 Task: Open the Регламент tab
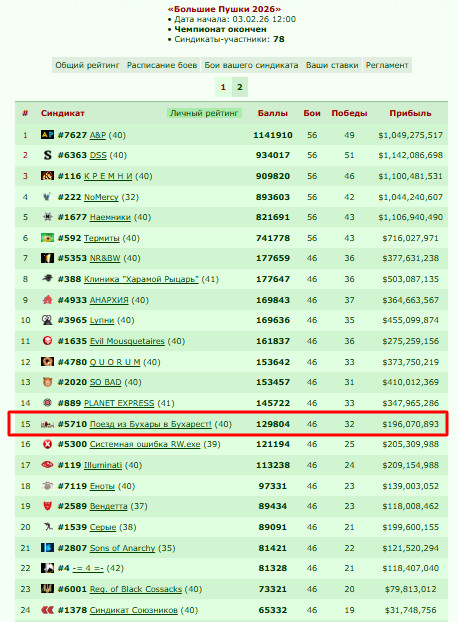tap(387, 65)
